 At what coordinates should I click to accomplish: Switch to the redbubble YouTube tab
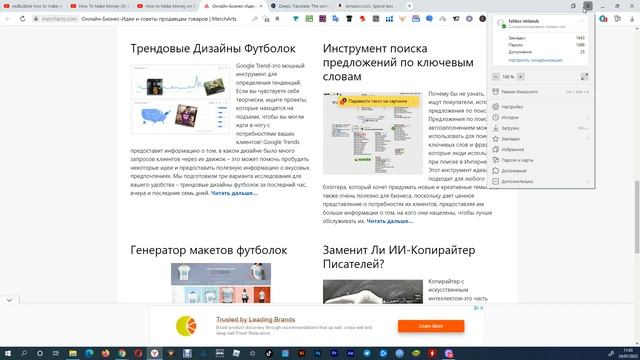tap(33, 6)
